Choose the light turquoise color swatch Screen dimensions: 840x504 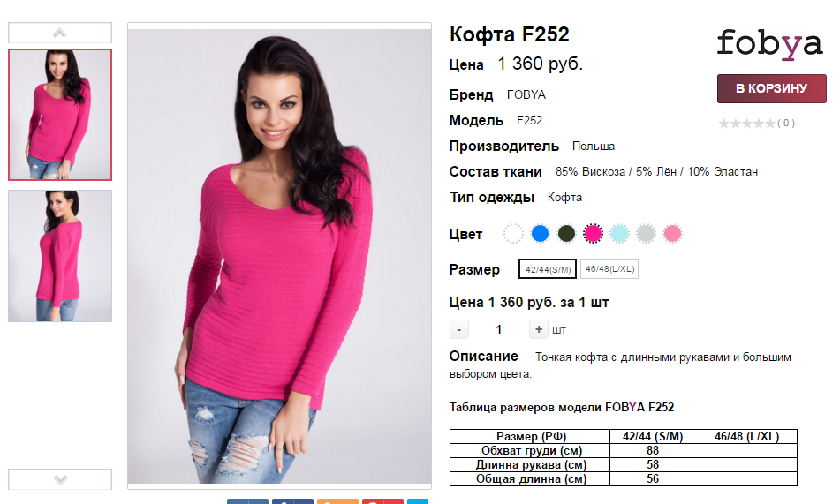click(619, 234)
